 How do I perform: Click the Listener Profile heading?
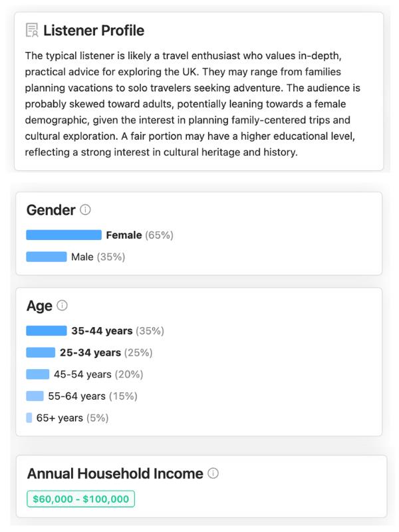[94, 31]
